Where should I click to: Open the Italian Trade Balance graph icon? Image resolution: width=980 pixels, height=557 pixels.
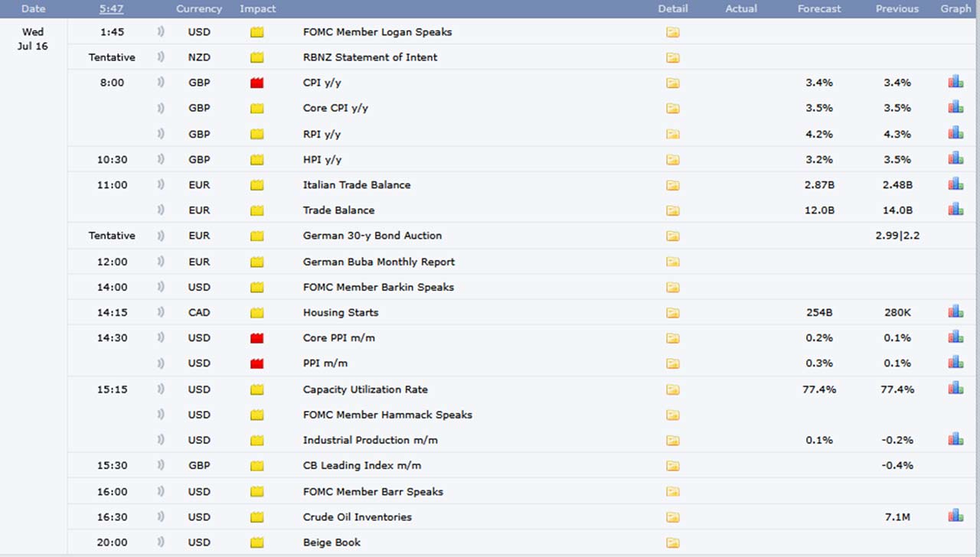(x=955, y=184)
